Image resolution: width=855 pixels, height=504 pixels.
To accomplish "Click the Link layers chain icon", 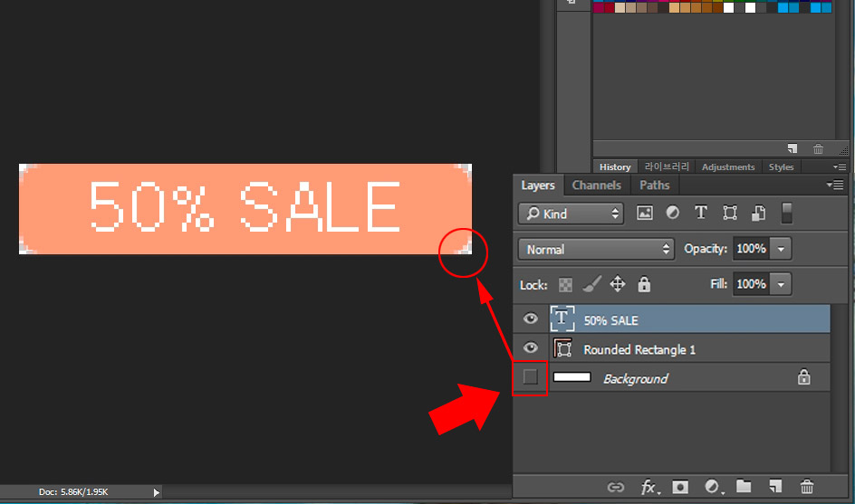I will [x=616, y=487].
